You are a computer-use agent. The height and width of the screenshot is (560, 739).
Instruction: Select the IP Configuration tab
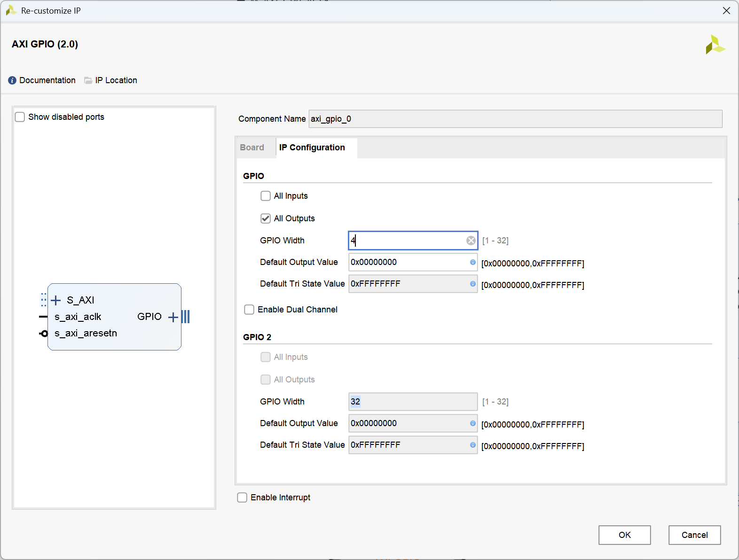click(312, 148)
